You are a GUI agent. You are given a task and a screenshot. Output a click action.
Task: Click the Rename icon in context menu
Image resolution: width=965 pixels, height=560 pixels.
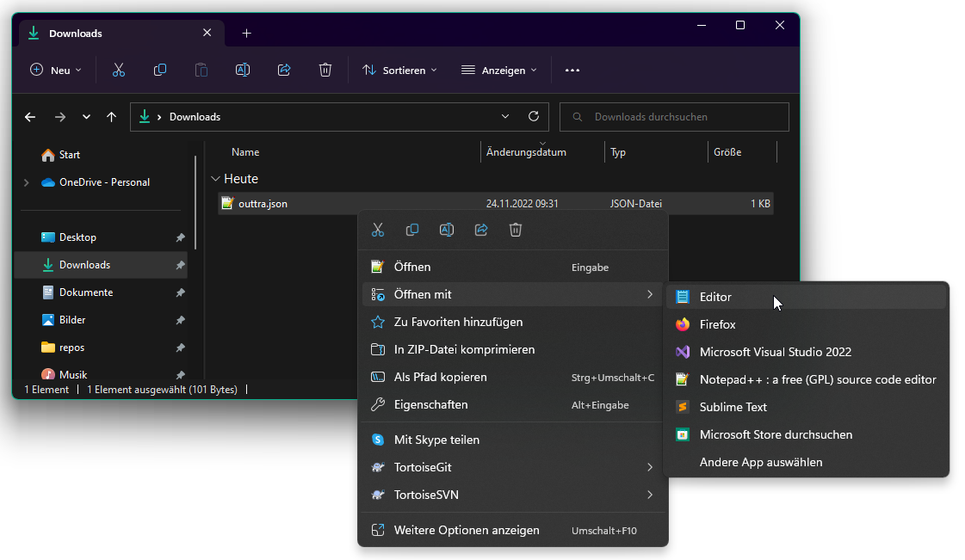[447, 230]
